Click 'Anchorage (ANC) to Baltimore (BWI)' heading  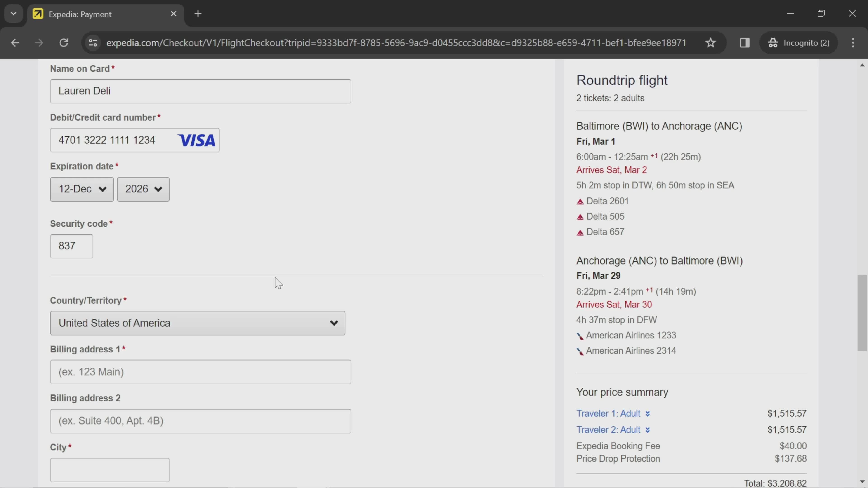coord(659,261)
